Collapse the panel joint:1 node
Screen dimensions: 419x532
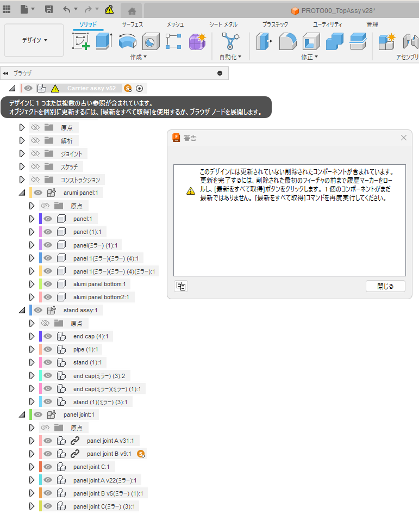point(22,415)
